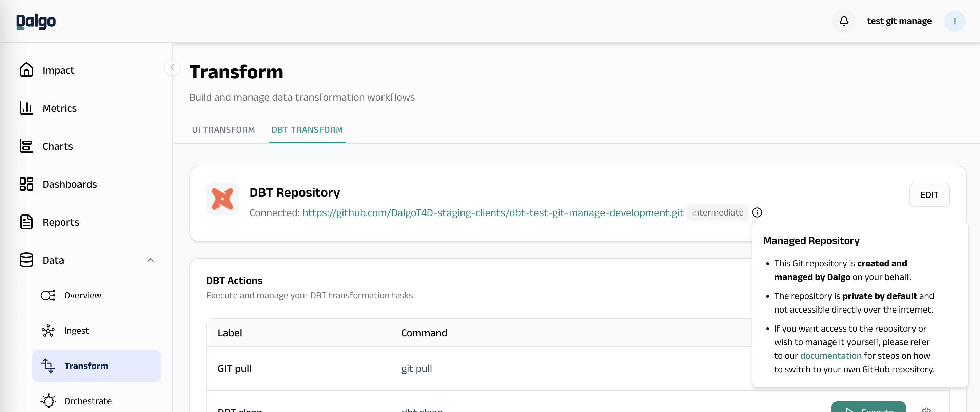Click the Charts sidebar icon

tap(26, 146)
